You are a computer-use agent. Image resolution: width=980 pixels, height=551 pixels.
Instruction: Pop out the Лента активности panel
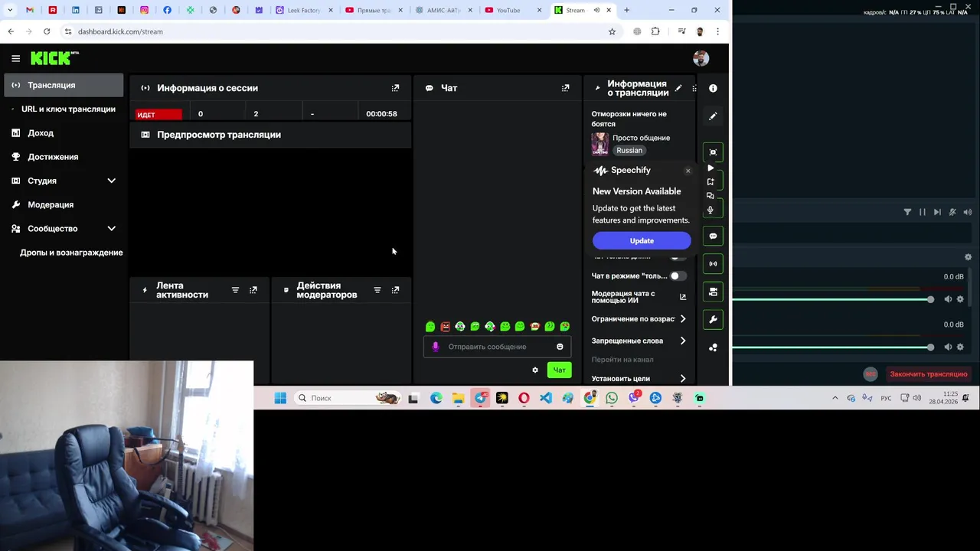(x=253, y=290)
